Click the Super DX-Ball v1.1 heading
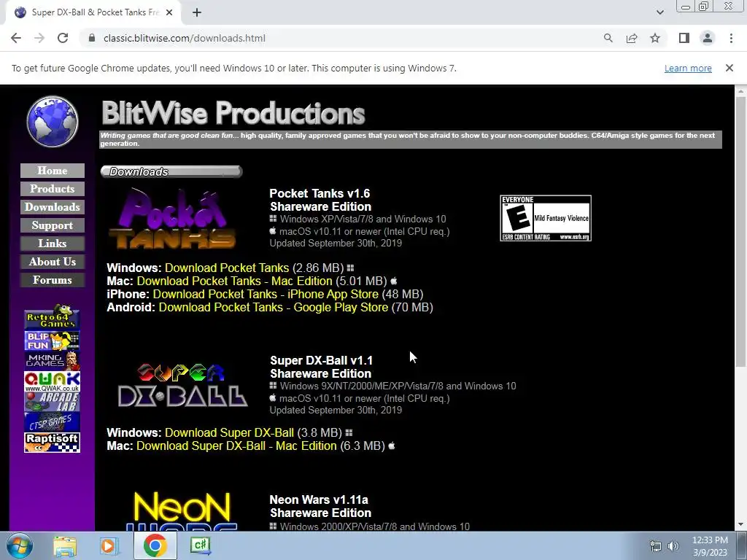Viewport: 747px width, 560px height. click(321, 361)
